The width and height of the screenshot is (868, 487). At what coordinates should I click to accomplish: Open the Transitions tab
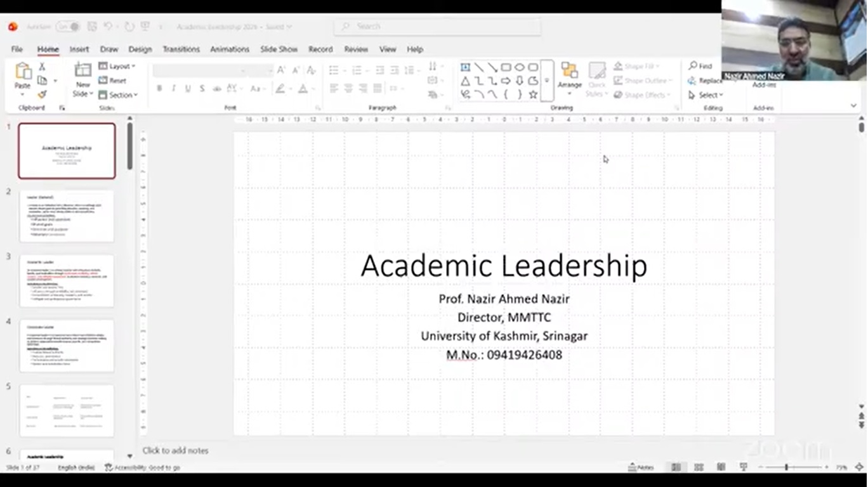[181, 49]
